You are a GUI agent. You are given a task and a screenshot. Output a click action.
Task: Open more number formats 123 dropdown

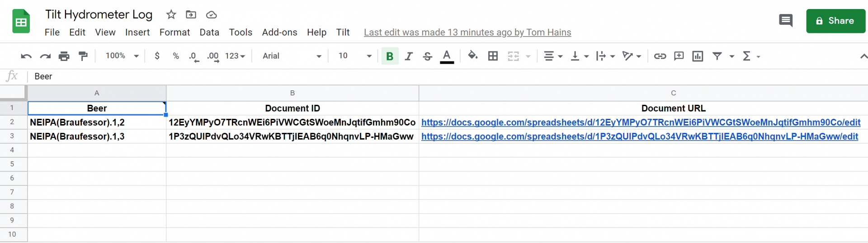(x=235, y=56)
